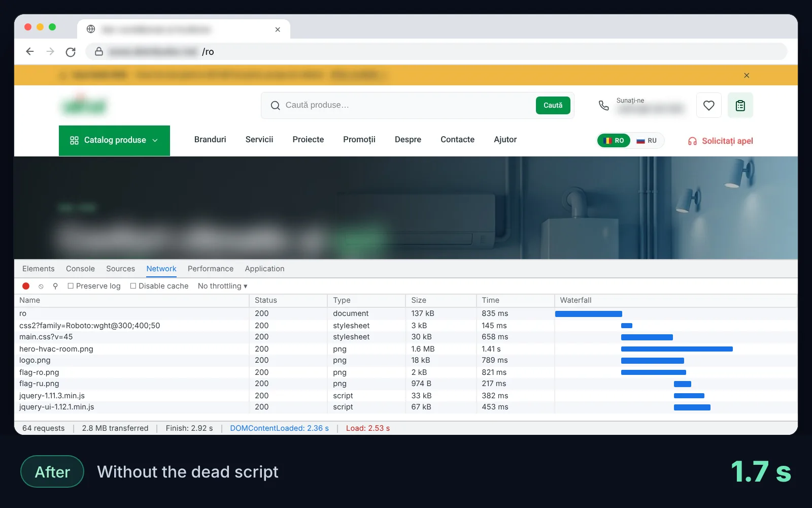Screen dimensions: 812x508
Task: Sort by the Type column header
Action: click(x=366, y=300)
